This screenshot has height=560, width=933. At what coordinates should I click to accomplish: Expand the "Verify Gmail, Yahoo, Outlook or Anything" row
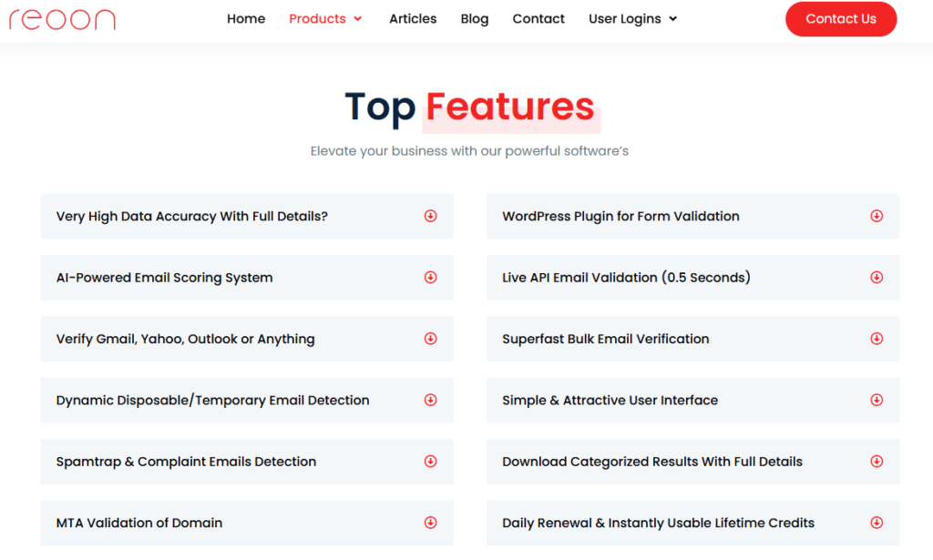click(x=430, y=338)
